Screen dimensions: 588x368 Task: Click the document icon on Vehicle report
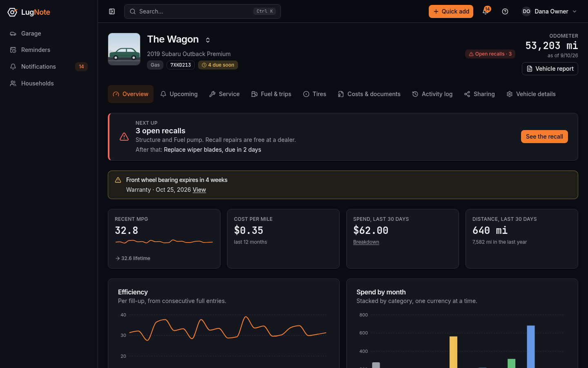click(530, 69)
